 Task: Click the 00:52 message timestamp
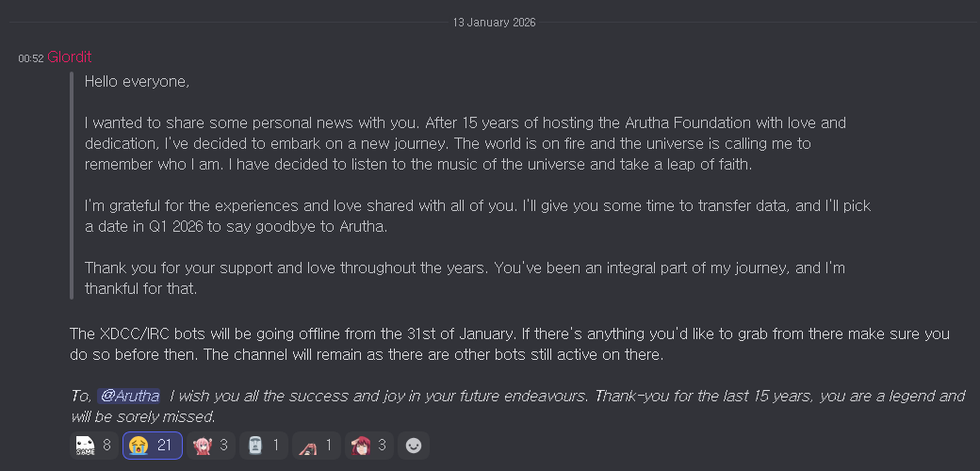coord(31,58)
